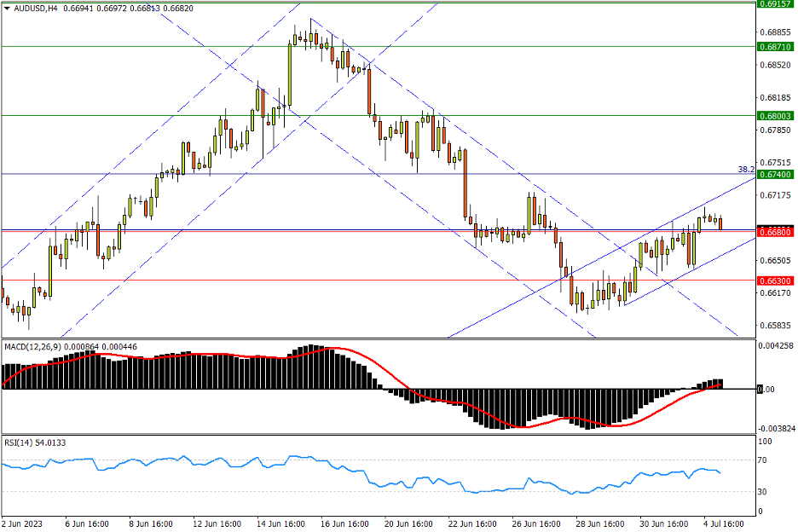This screenshot has width=798, height=532.
Task: Click the triangle arrow beside AUDUSD,H4
Action: point(7,8)
